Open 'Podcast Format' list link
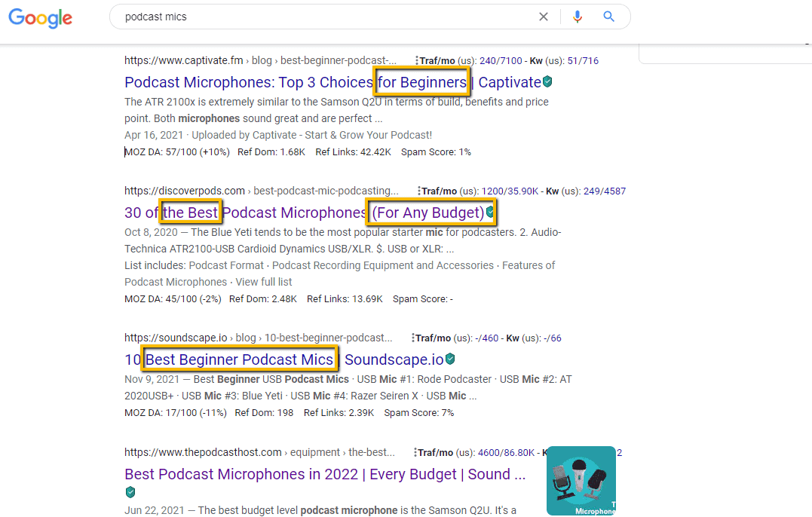 coord(226,265)
